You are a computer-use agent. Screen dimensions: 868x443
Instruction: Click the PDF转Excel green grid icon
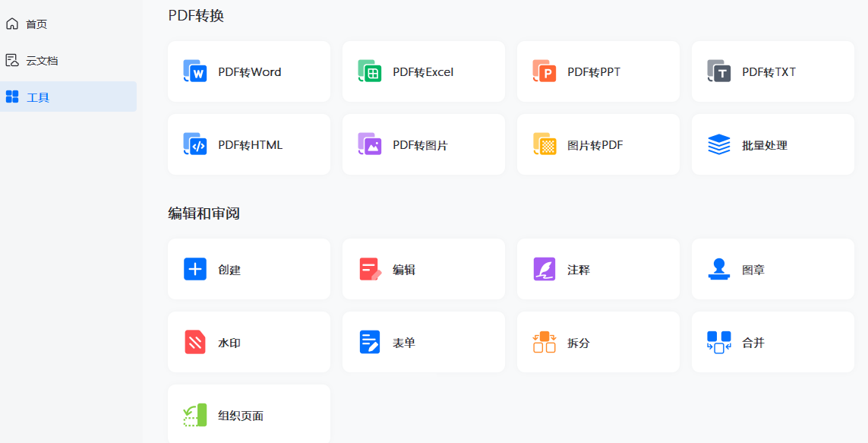click(x=370, y=71)
